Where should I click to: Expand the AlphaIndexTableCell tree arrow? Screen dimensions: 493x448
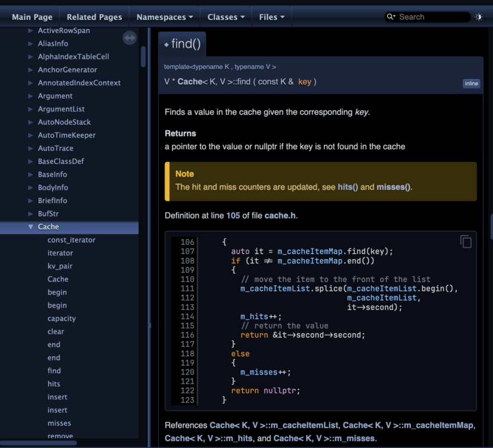pos(30,57)
